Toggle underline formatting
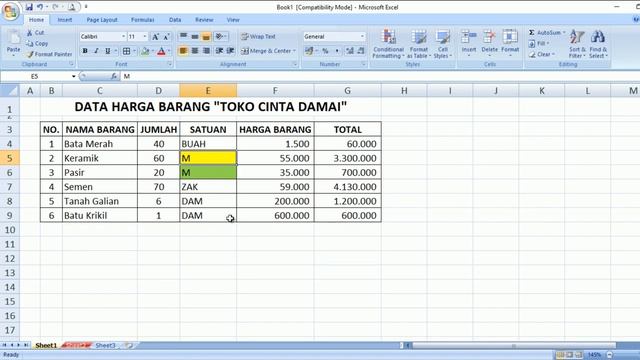Screen dimensions: 640x360 [x=108, y=51]
